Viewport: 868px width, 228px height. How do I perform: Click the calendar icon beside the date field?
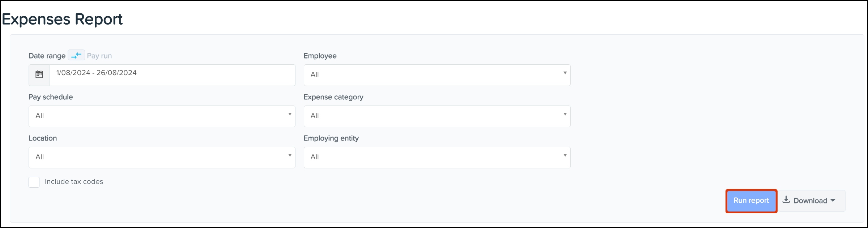[x=39, y=75]
